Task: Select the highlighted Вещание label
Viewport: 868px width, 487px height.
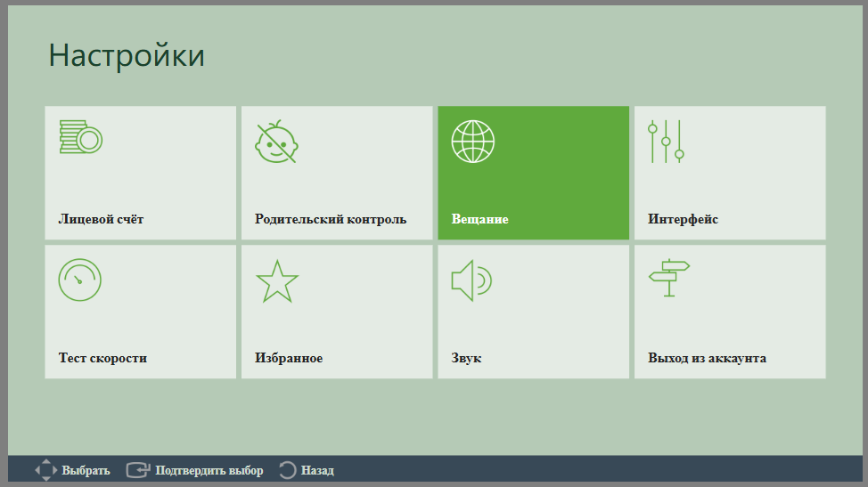Action: (480, 219)
